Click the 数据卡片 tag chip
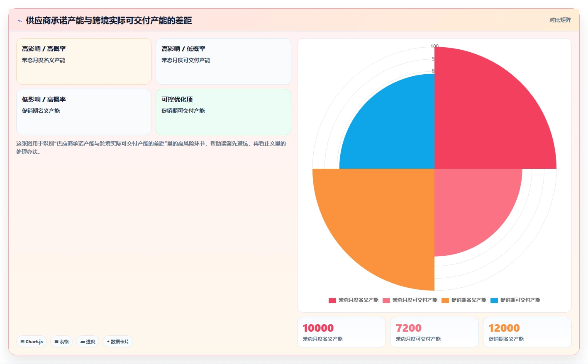 tap(118, 342)
